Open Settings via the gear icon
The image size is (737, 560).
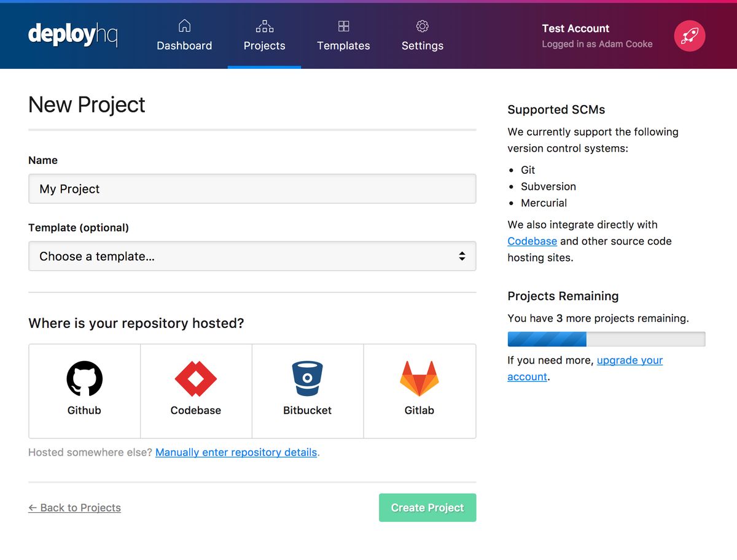[422, 26]
